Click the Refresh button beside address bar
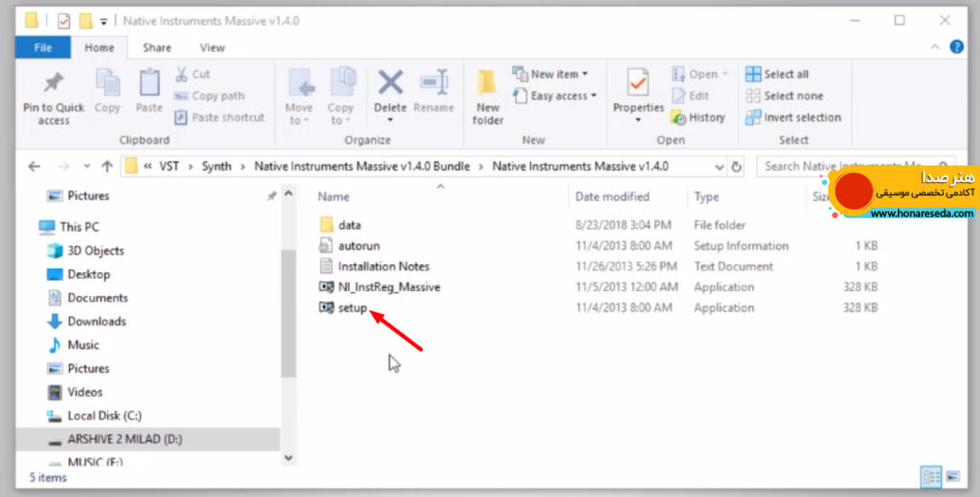This screenshot has height=497, width=980. [736, 167]
